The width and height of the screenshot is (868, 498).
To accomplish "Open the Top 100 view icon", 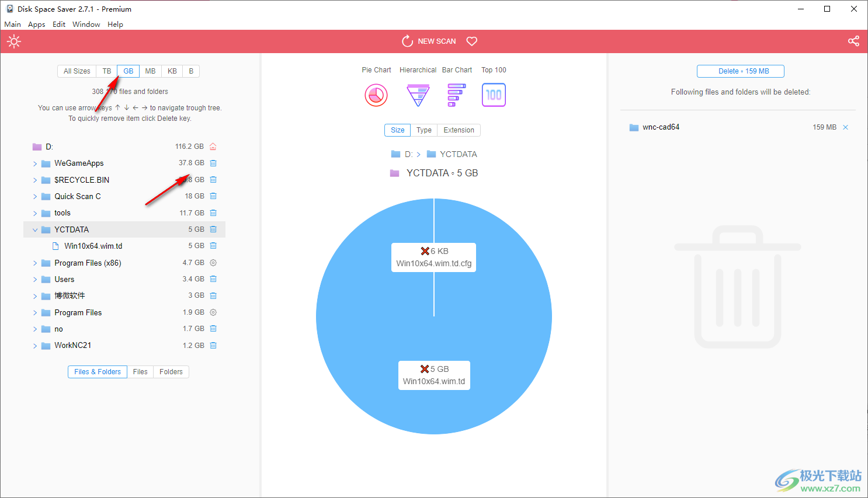I will click(494, 95).
